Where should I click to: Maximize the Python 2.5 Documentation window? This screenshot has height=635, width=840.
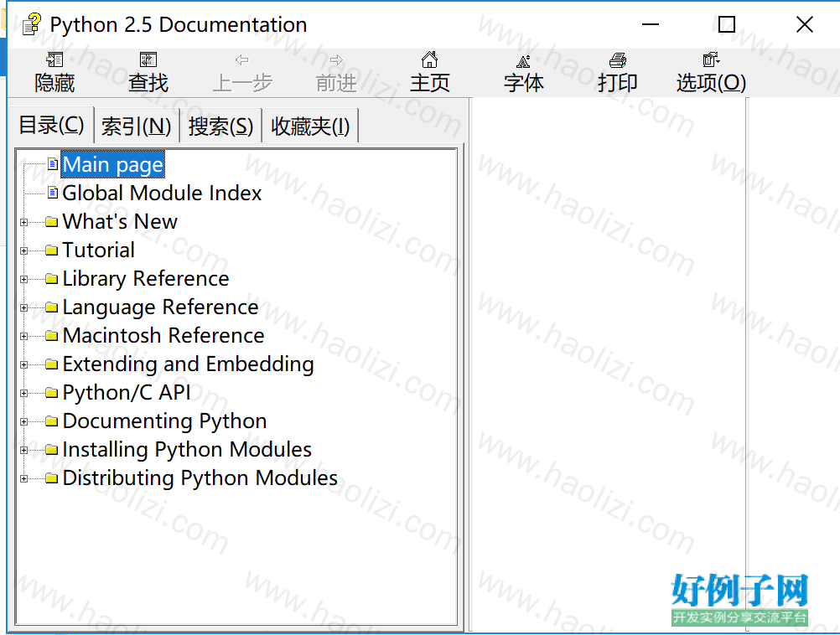[727, 24]
